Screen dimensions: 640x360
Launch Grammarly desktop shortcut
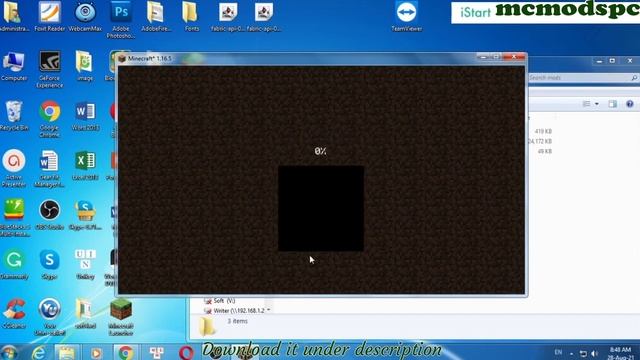point(14,264)
